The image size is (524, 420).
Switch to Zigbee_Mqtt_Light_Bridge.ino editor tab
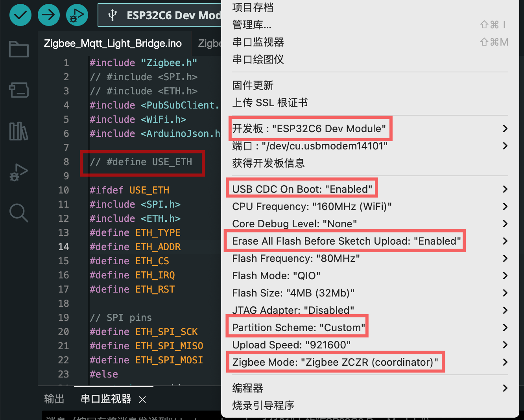click(x=113, y=43)
